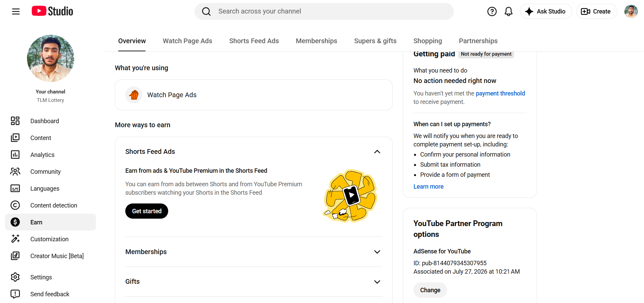The image size is (644, 303).
Task: Click the search magnifier icon
Action: click(206, 11)
